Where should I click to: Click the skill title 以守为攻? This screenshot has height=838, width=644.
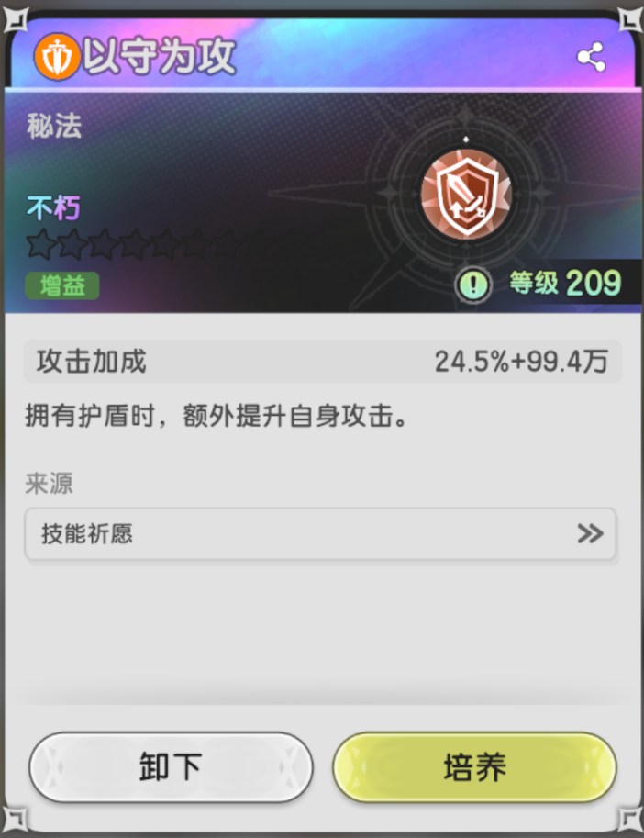coord(159,57)
